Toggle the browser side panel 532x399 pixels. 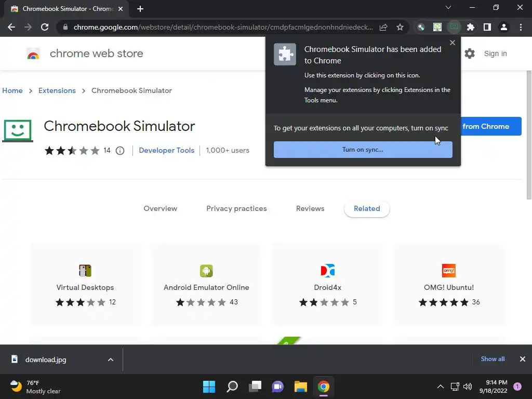[487, 27]
